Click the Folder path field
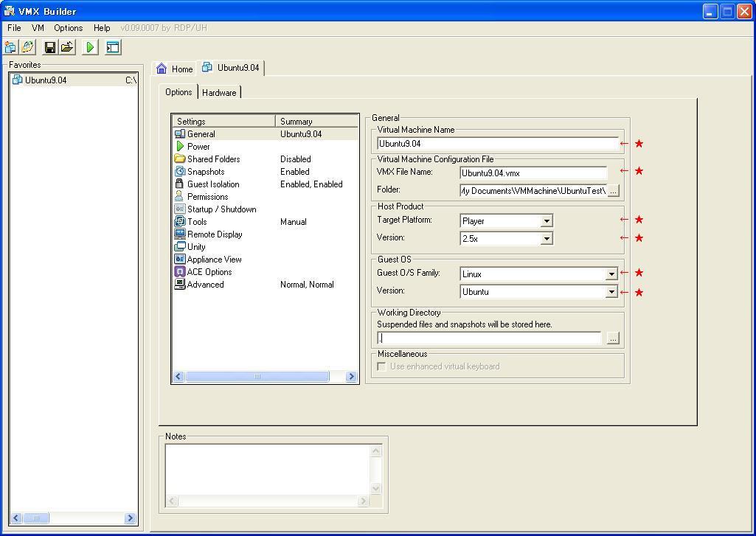This screenshot has width=756, height=536. pos(533,191)
